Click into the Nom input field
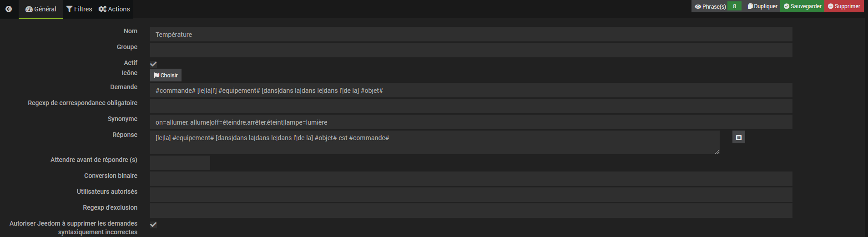The width and height of the screenshot is (868, 237). pos(471,35)
